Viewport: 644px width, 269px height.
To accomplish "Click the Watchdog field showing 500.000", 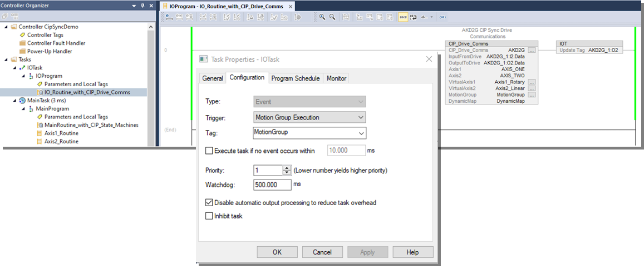I will coord(273,185).
